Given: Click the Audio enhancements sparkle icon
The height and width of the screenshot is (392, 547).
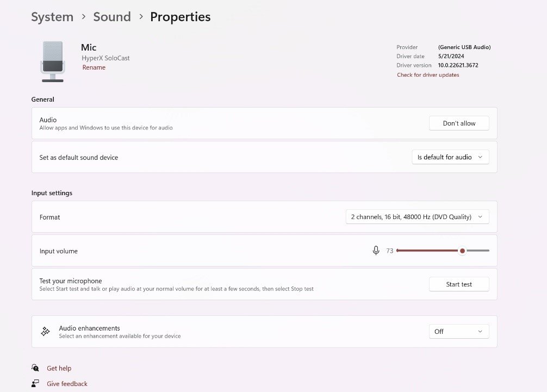Looking at the screenshot, I should click(46, 332).
